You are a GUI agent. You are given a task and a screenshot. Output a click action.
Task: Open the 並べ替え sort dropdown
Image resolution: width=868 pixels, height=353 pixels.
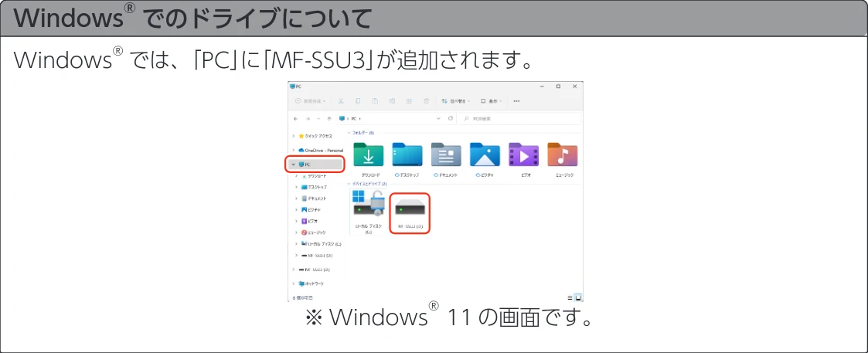click(x=456, y=101)
